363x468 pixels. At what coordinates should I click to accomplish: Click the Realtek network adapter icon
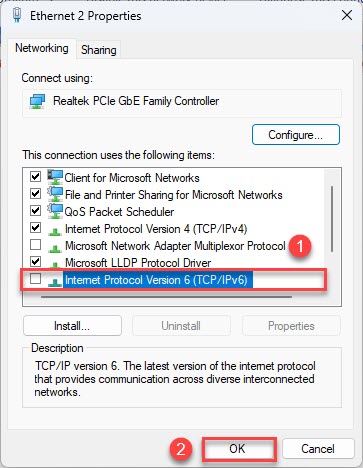pyautogui.click(x=37, y=101)
